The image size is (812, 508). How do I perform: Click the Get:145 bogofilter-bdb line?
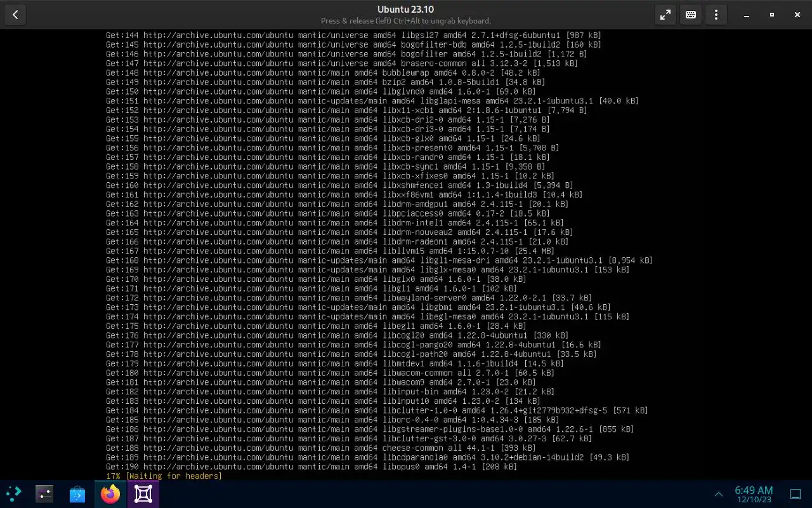point(353,44)
